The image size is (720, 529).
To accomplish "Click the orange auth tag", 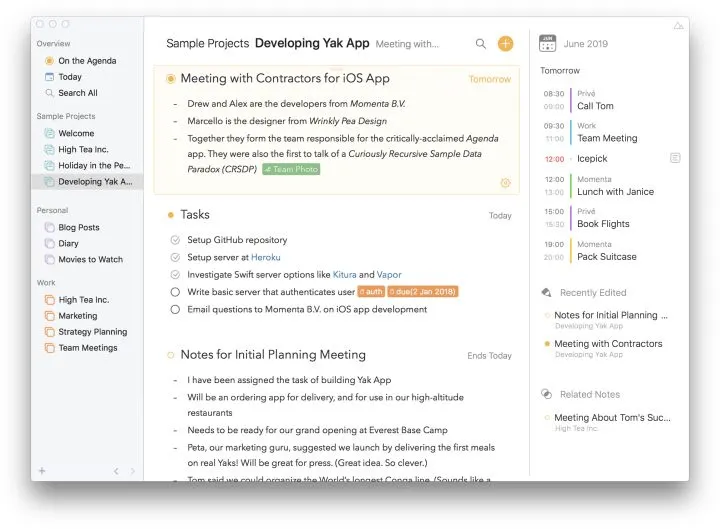I will 371,292.
